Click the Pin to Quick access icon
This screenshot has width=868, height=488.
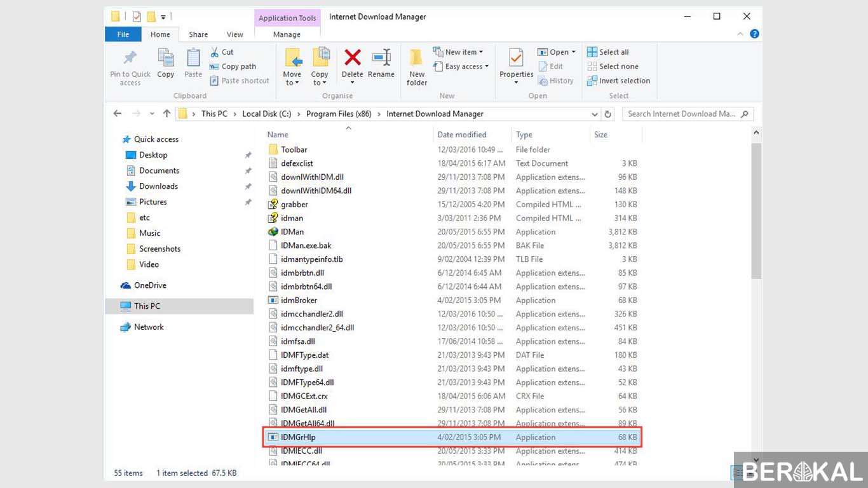coord(130,58)
